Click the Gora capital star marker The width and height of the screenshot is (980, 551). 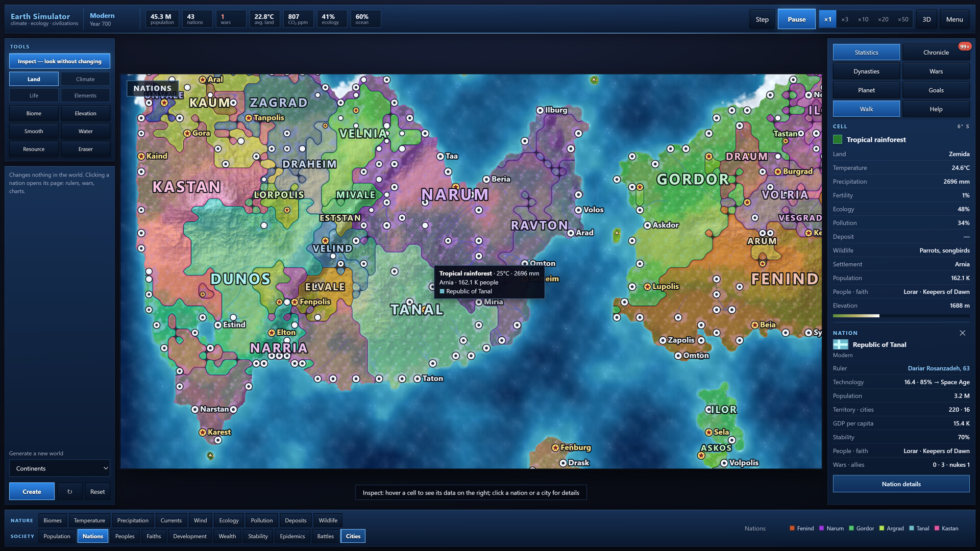coord(187,133)
